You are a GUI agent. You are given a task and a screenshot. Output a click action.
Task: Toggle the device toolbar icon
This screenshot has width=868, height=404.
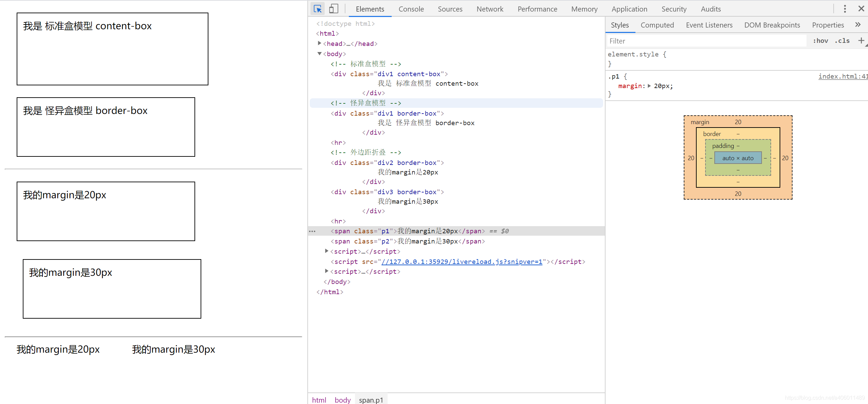coord(334,9)
